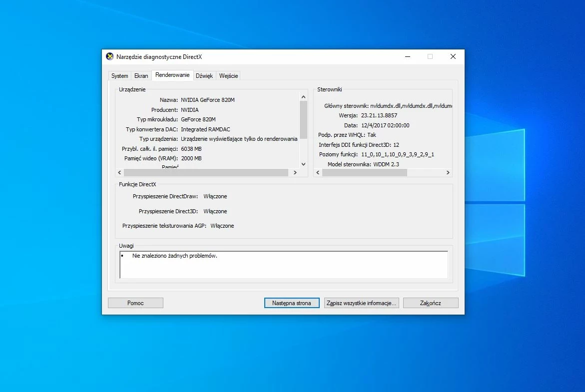Click 'Nie znaleziono żadnych problemów.' note
Viewport: 585px width, 392px height.
(175, 256)
